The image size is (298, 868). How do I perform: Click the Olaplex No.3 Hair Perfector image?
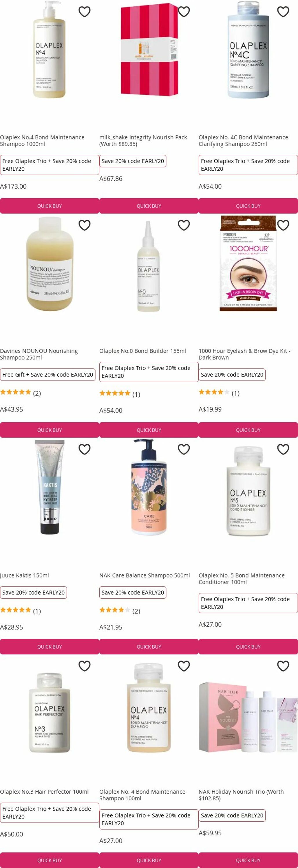coord(50,712)
